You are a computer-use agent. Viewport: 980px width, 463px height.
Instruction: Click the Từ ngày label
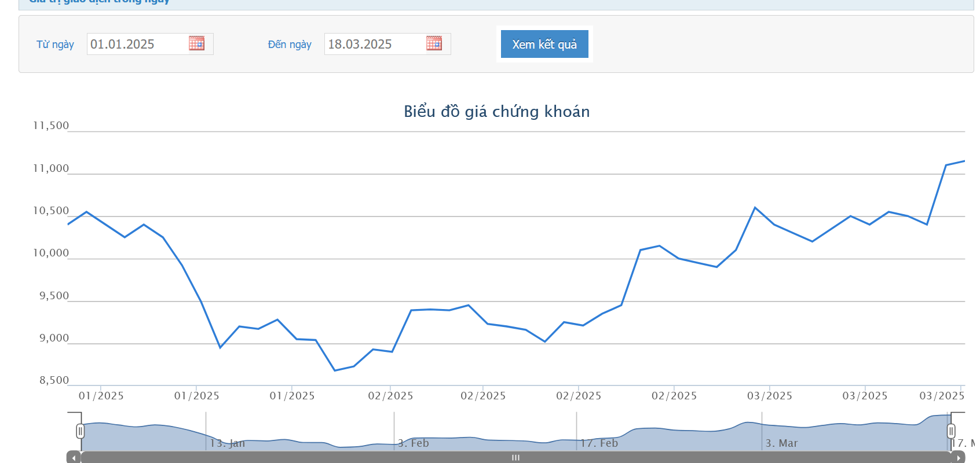pos(55,45)
